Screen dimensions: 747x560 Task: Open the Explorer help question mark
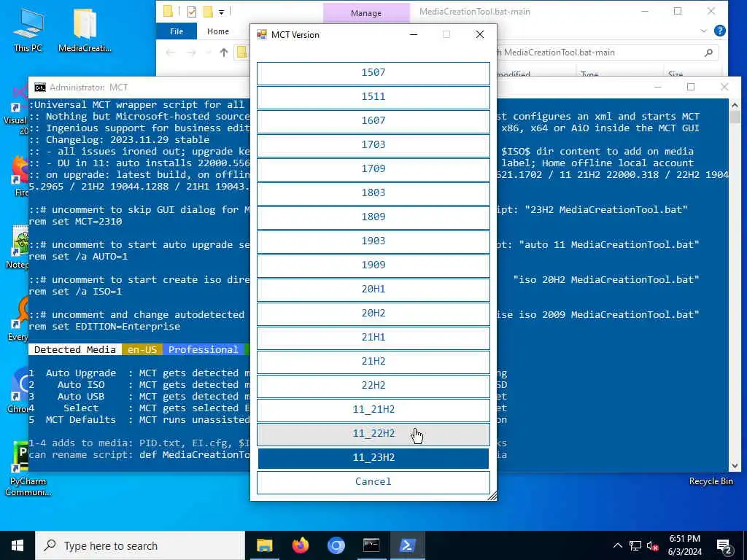720,31
